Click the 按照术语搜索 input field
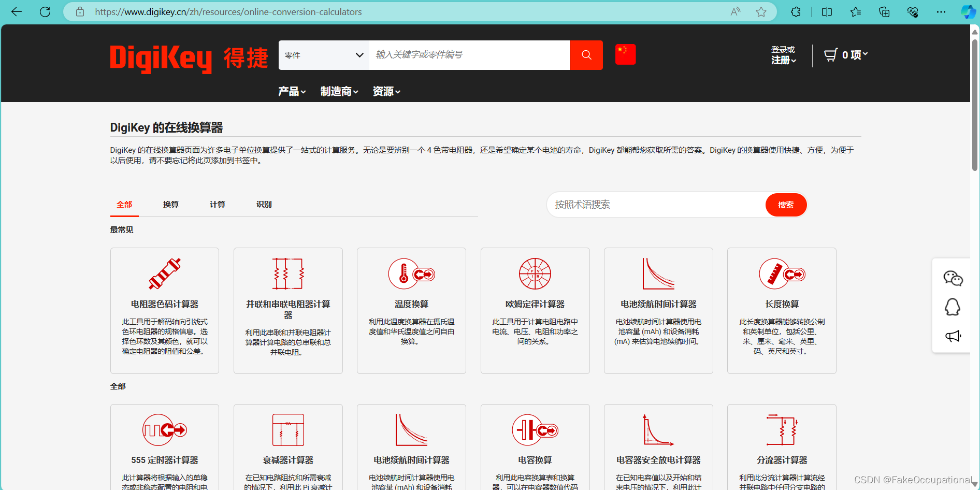The width and height of the screenshot is (980, 490). coord(656,205)
